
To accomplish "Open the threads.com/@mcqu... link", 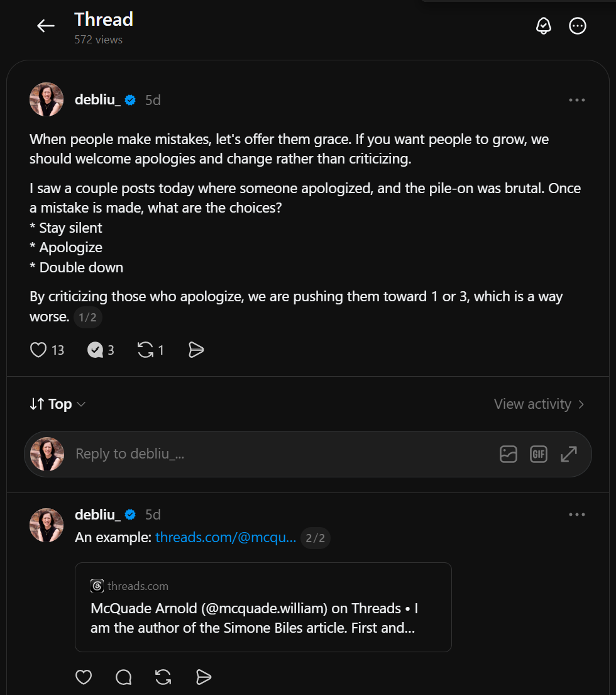I will click(226, 537).
